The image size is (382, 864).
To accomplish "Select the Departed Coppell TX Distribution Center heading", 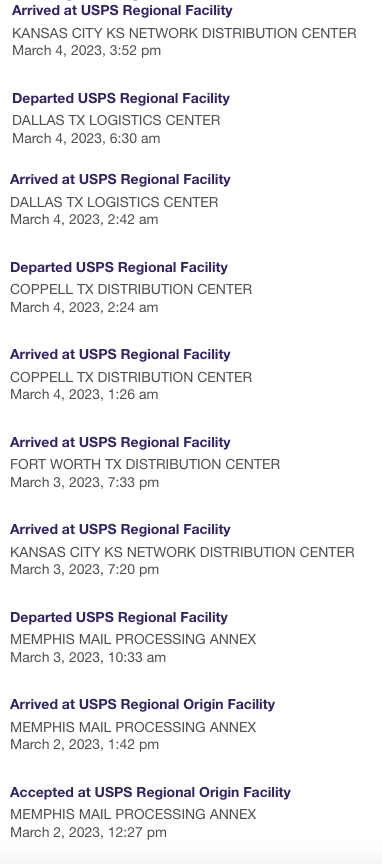I will (x=119, y=267).
